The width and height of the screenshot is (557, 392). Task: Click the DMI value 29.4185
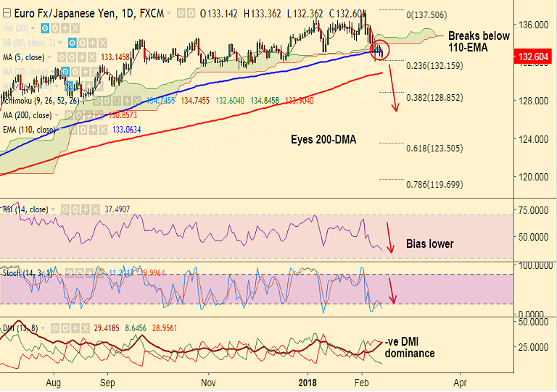107,328
